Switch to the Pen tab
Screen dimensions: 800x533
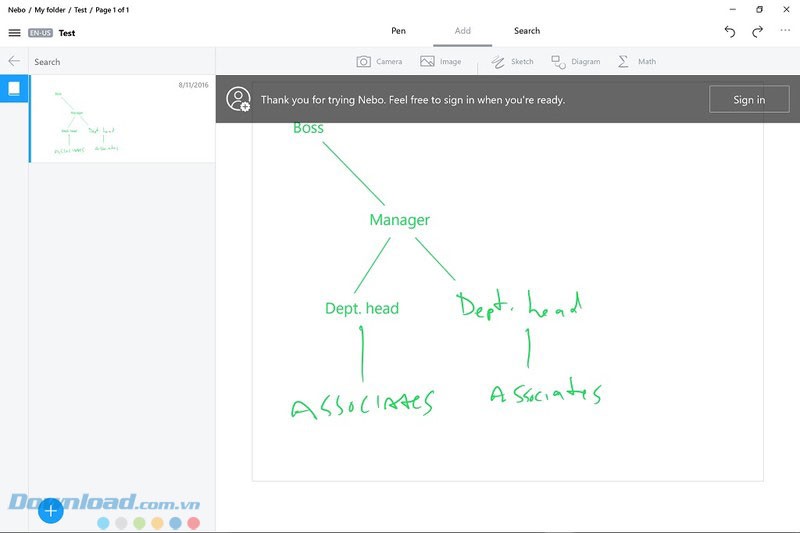pyautogui.click(x=398, y=31)
